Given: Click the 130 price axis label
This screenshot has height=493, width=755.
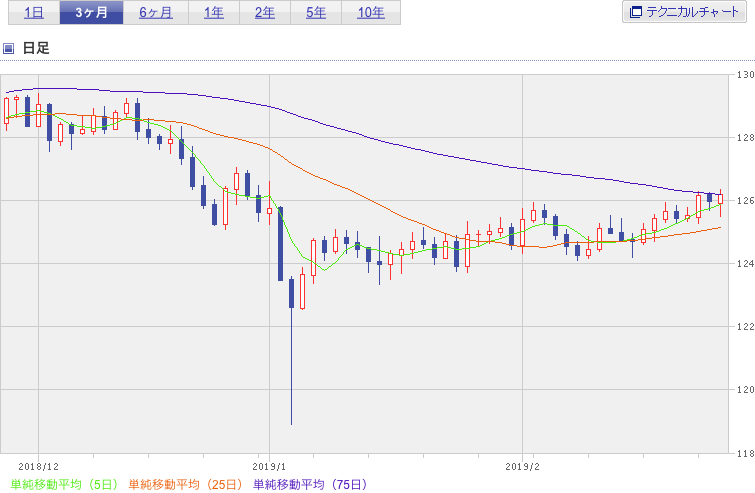Looking at the screenshot, I should click(745, 75).
